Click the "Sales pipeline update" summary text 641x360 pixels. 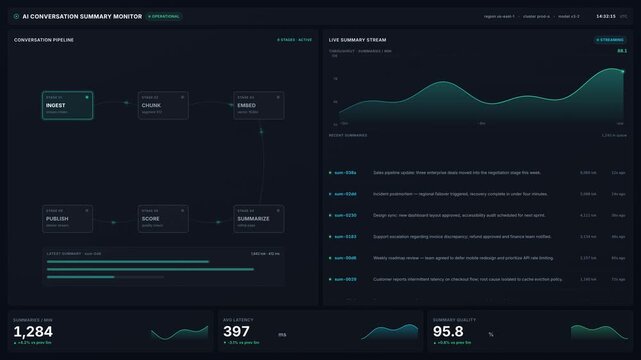[457, 173]
